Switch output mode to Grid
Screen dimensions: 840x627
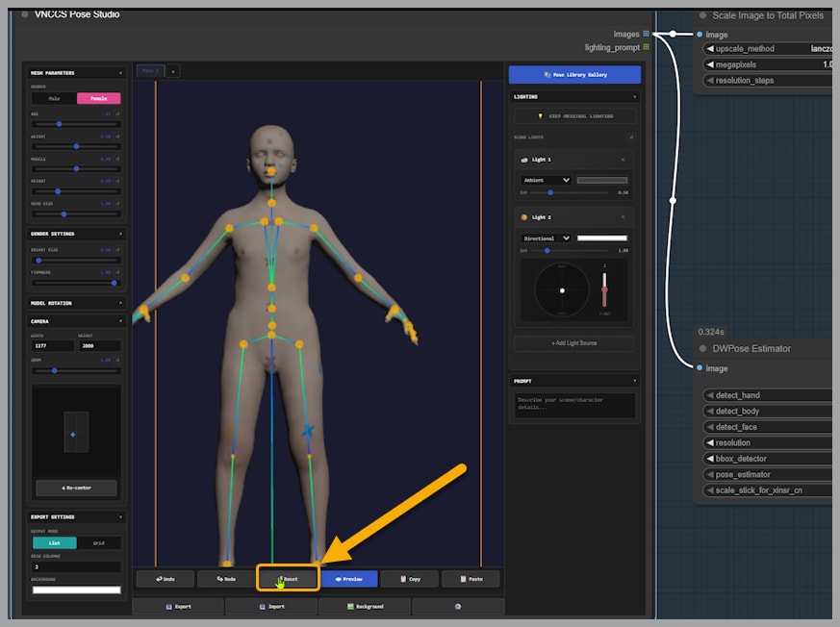pos(99,543)
